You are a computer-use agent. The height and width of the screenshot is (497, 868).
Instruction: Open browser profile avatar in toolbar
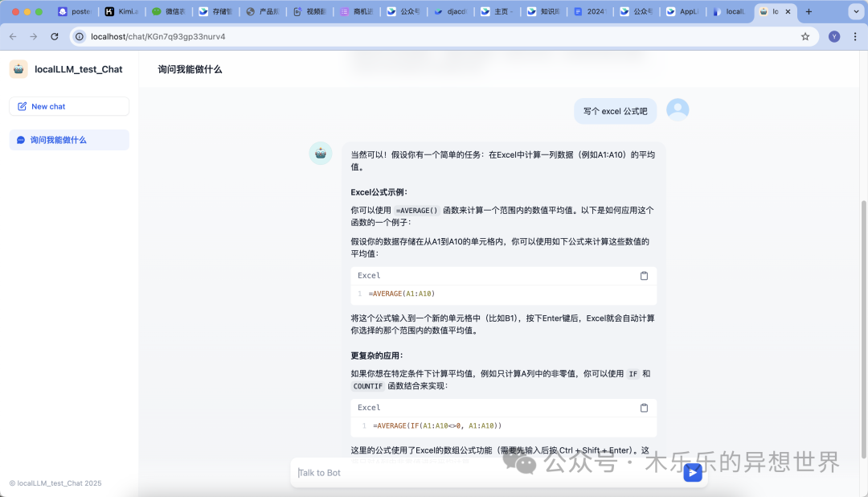(x=834, y=37)
